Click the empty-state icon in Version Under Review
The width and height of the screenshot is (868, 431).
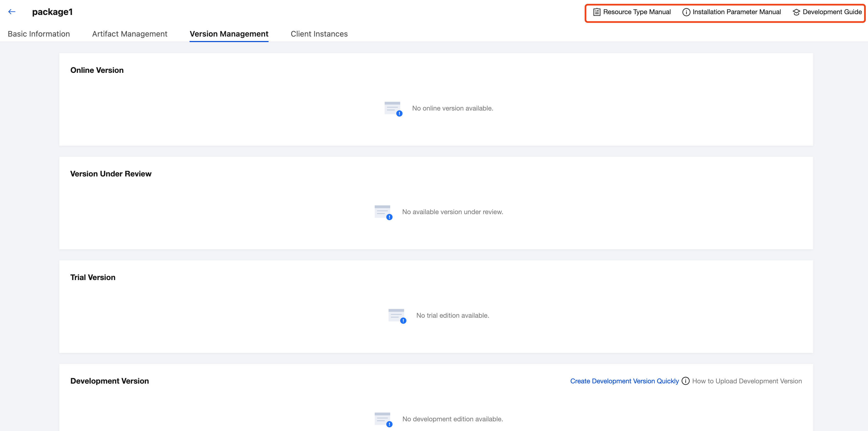coord(383,212)
